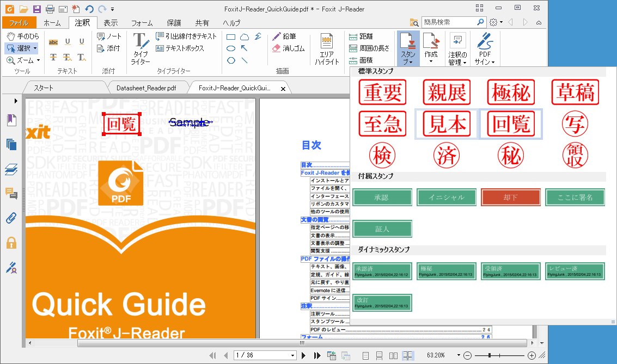
Task: Switch to the Protect (保護) ribbon tab
Action: point(174,23)
